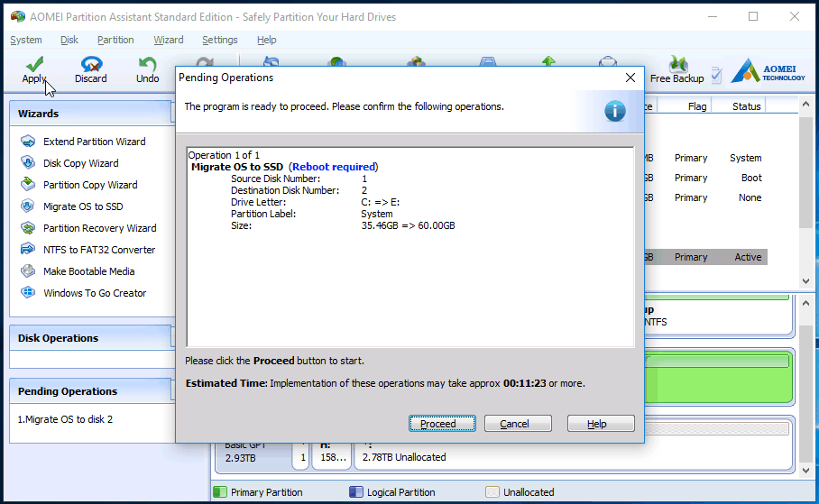Click the Make Bootable Media icon

pyautogui.click(x=28, y=271)
